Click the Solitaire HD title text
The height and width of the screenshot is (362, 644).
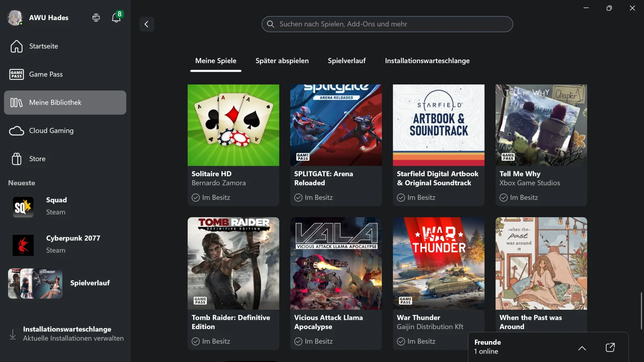tap(212, 174)
